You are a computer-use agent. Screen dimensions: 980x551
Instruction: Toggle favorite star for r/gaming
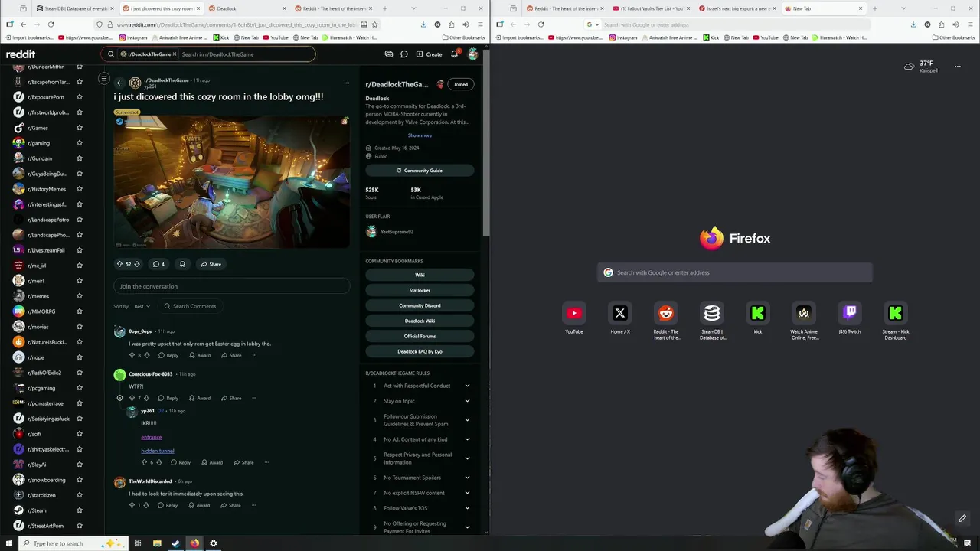[79, 143]
